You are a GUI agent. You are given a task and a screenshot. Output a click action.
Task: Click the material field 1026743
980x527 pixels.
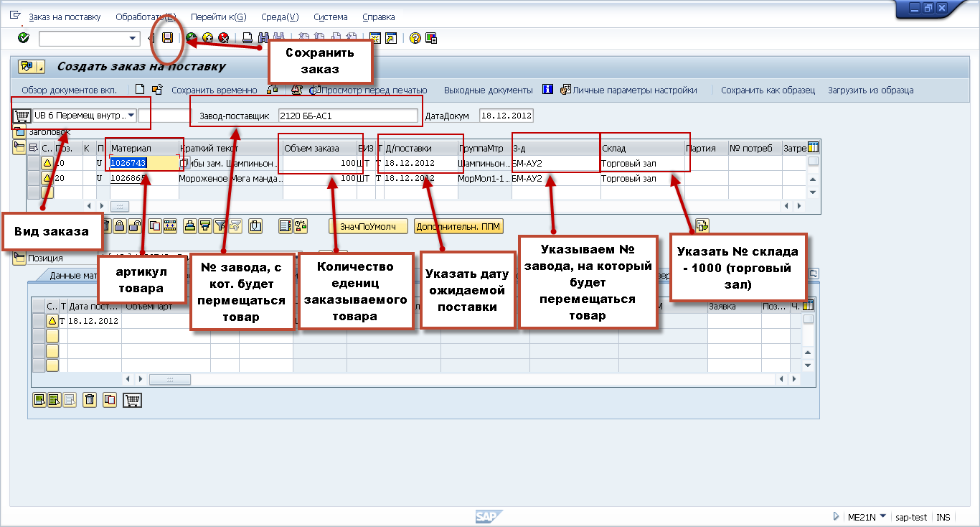(x=143, y=163)
